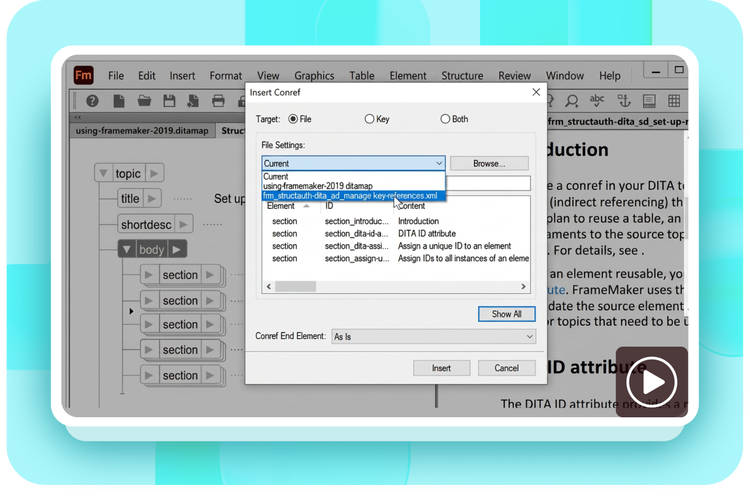Click the text frame icon in toolbar

649,101
